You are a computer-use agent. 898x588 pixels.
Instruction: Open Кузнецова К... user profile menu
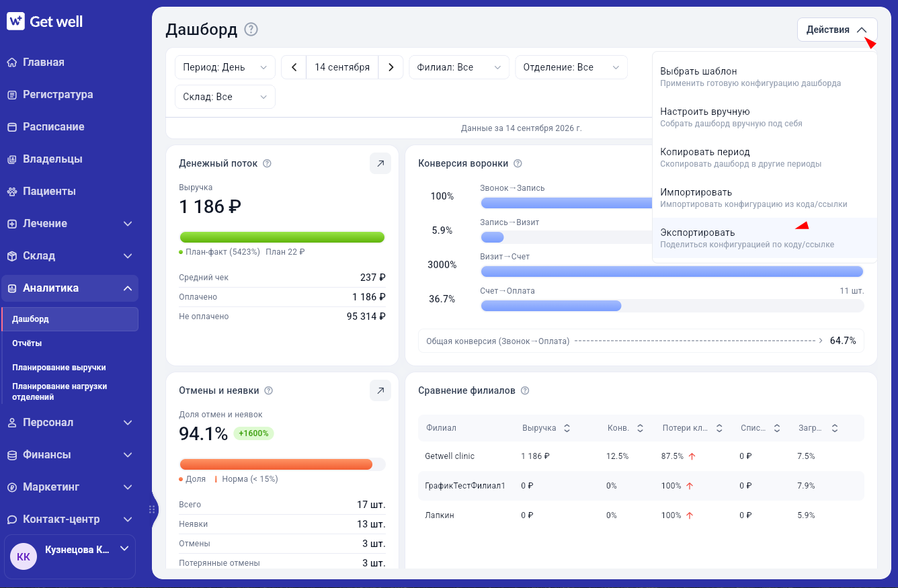point(70,556)
